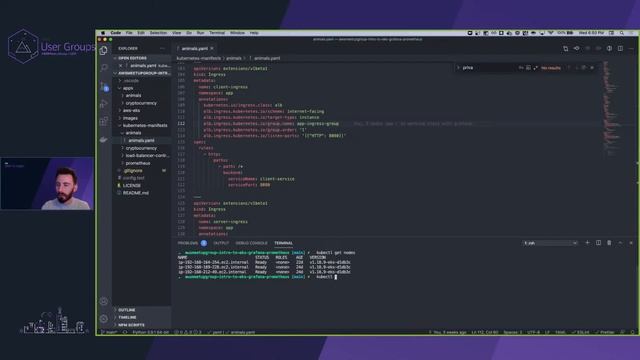Kill terminal with trash icon
640x360 pixels.
[609, 243]
